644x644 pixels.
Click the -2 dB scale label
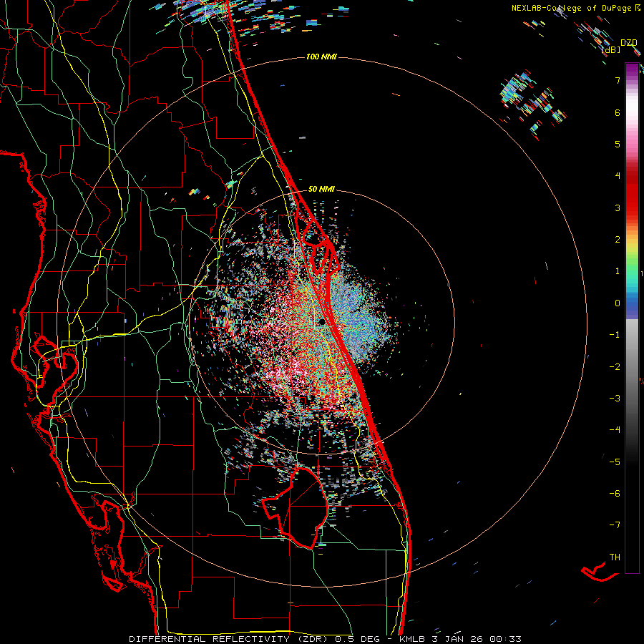[x=615, y=367]
